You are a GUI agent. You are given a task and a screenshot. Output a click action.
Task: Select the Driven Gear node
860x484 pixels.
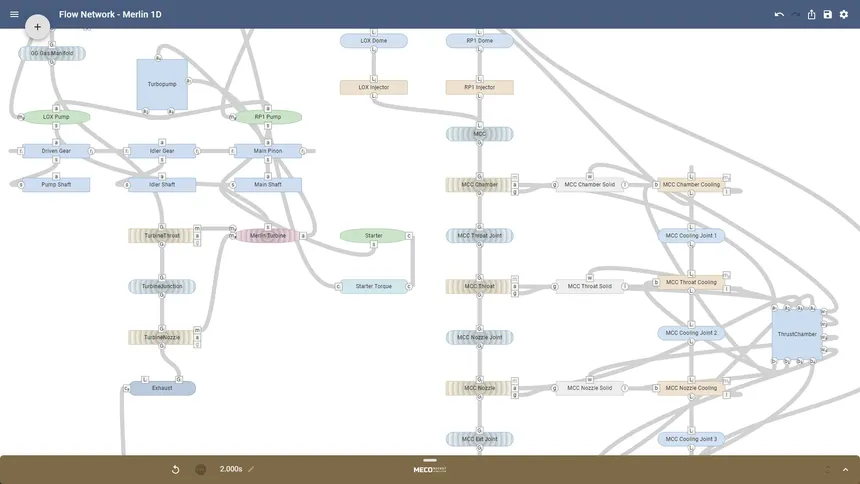tap(56, 151)
